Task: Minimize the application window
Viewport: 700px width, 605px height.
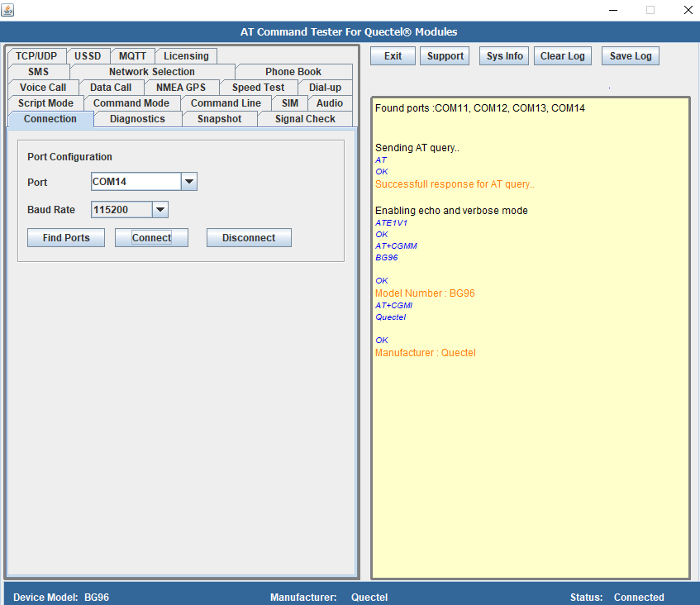Action: tap(613, 10)
